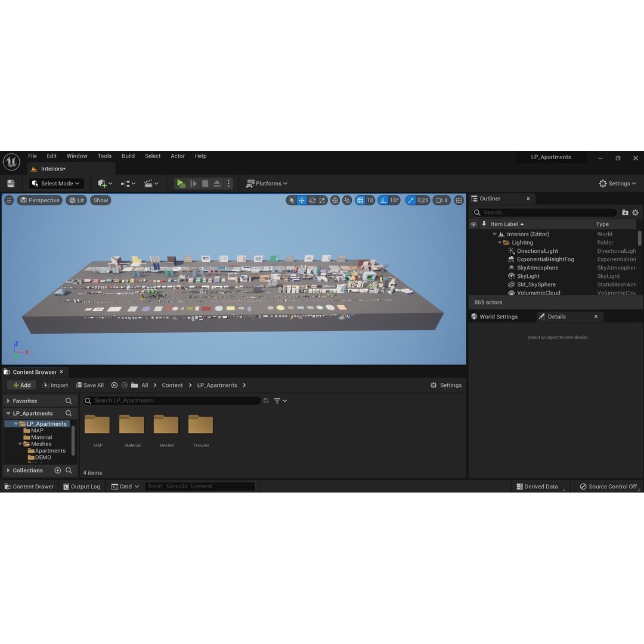Open the Tools menu
The width and height of the screenshot is (644, 644).
pyautogui.click(x=104, y=156)
